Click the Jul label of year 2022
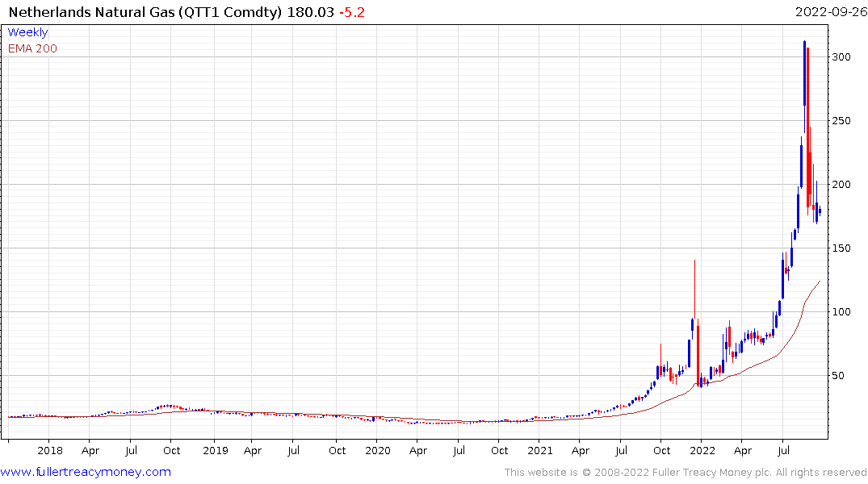Image resolution: width=868 pixels, height=484 pixels. [783, 450]
